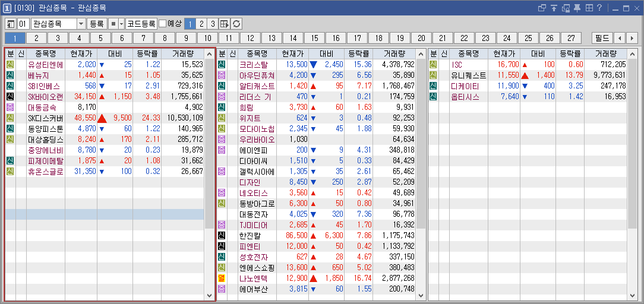Click the detach window icon in title bar
The image size is (644, 304).
tap(542, 8)
